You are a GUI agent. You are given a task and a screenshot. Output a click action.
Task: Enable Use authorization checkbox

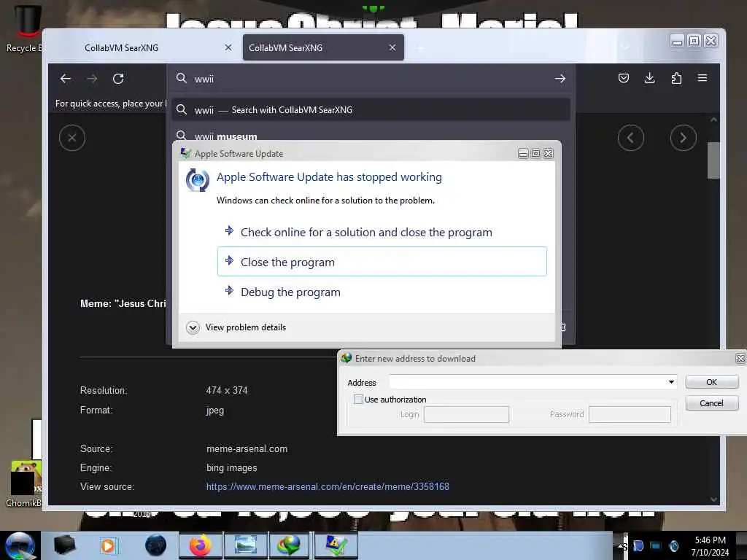[358, 399]
